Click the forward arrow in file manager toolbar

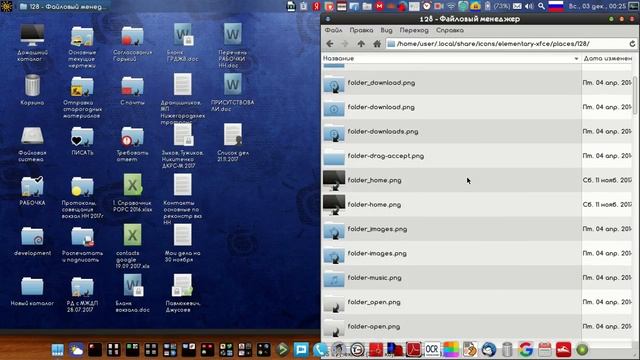345,44
